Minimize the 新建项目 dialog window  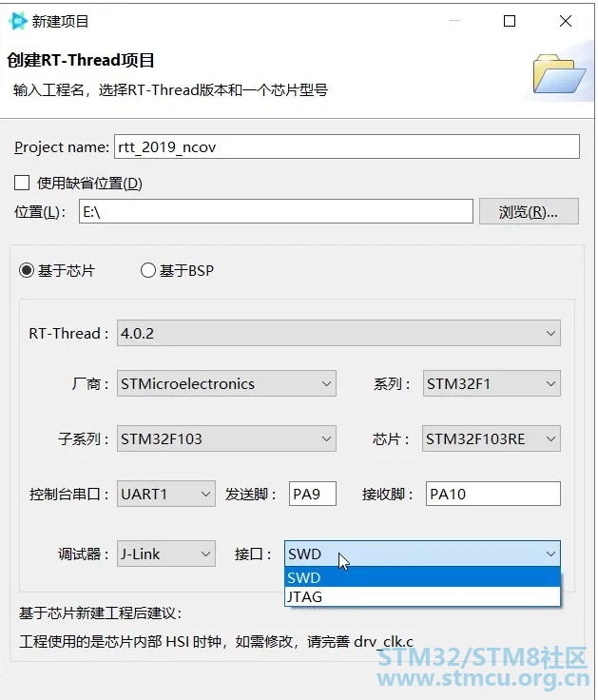454,21
